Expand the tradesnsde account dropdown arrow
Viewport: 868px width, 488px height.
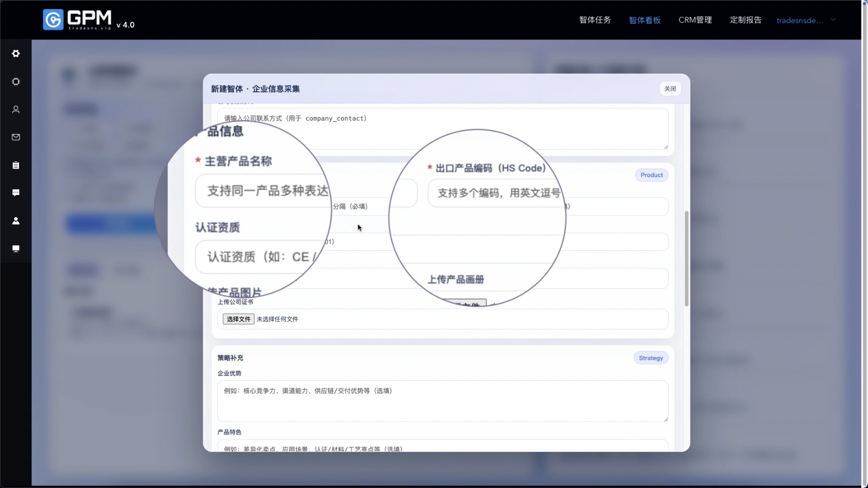pyautogui.click(x=833, y=20)
